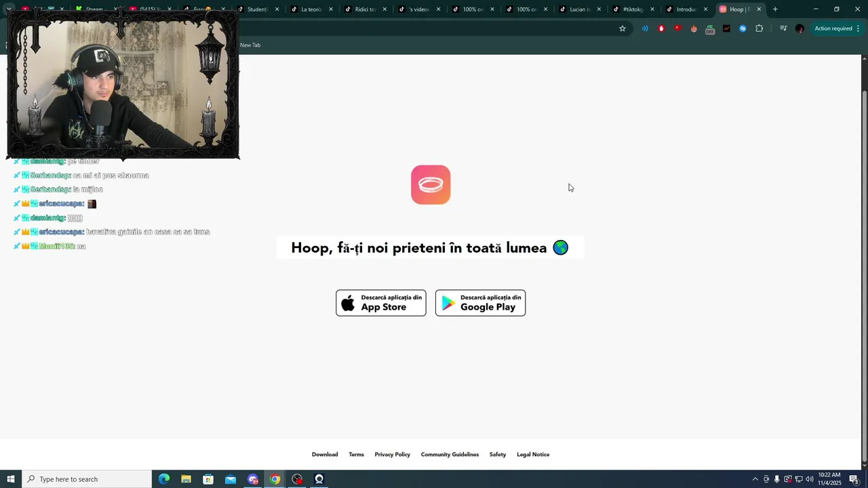Open the Safety footer link
This screenshot has height=488, width=868.
pos(498,455)
